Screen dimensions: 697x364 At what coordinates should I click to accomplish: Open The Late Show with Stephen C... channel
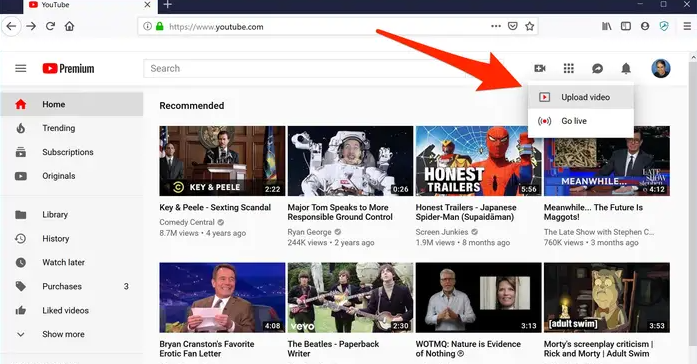coord(599,232)
